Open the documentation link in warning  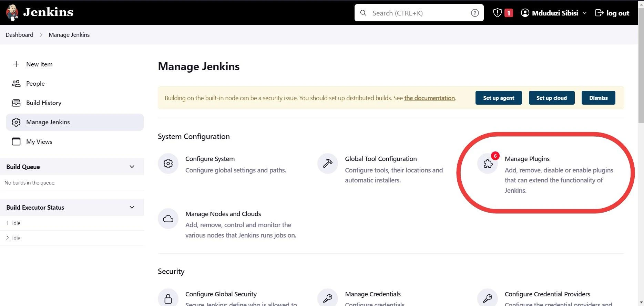[429, 98]
